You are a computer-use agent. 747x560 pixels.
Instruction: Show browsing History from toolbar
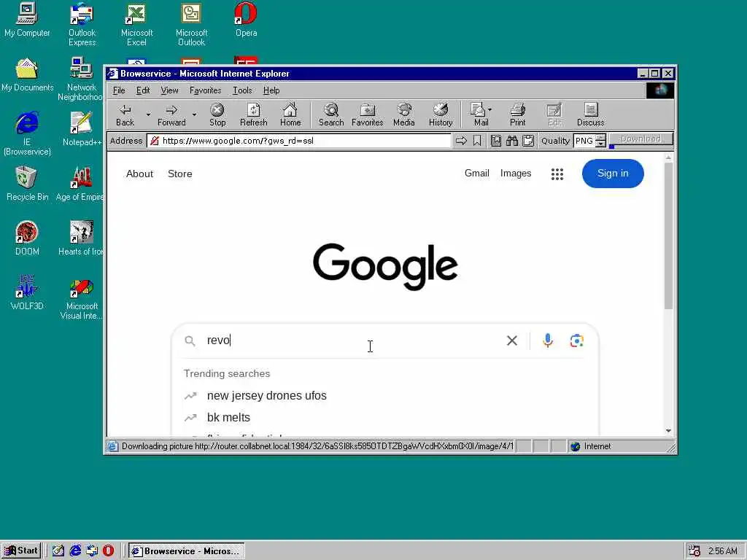pyautogui.click(x=441, y=114)
